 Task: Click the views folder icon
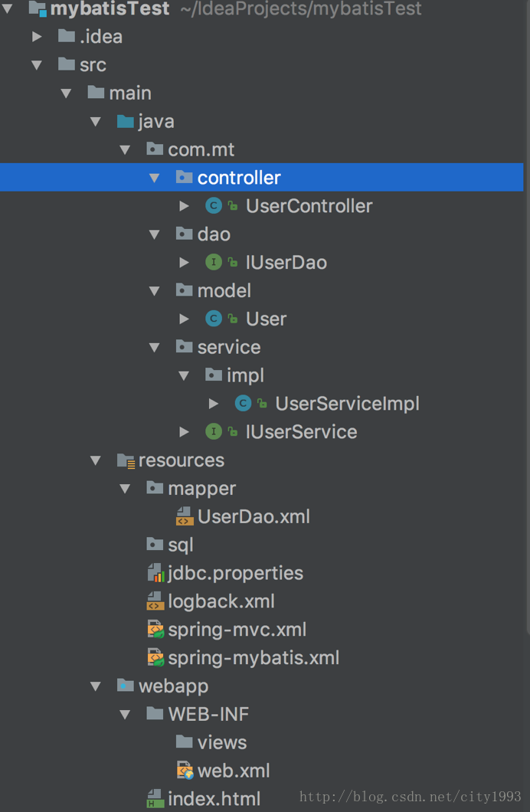click(185, 742)
